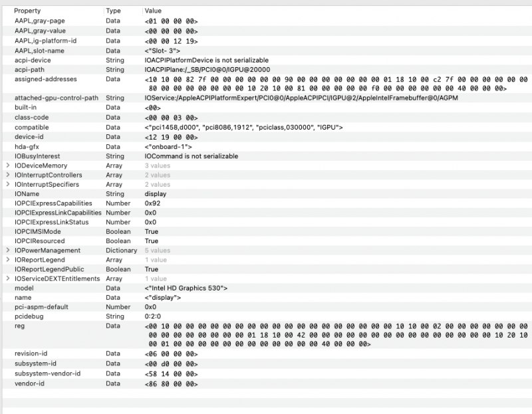The width and height of the screenshot is (532, 414).
Task: Click the compatible property value
Action: coord(243,127)
